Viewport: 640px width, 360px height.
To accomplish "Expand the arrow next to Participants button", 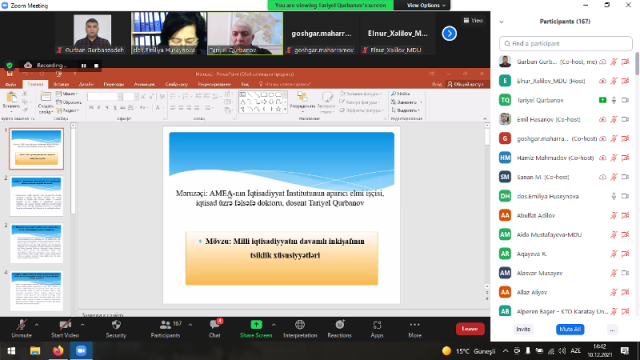I will (x=190, y=325).
